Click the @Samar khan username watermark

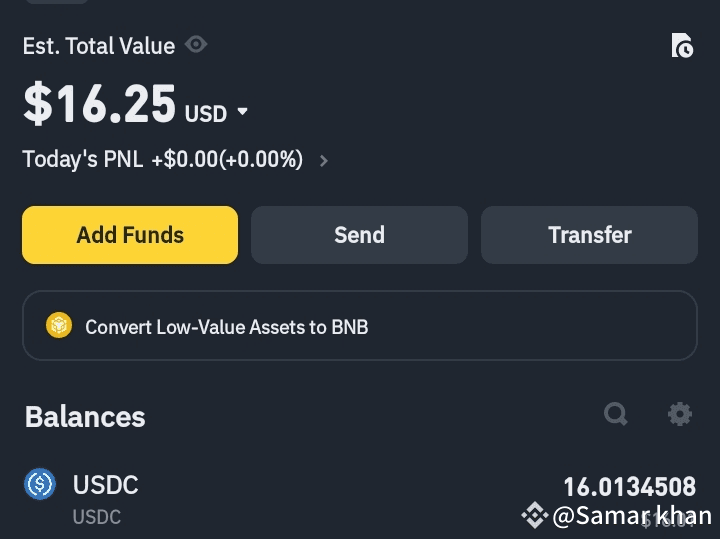(x=632, y=516)
